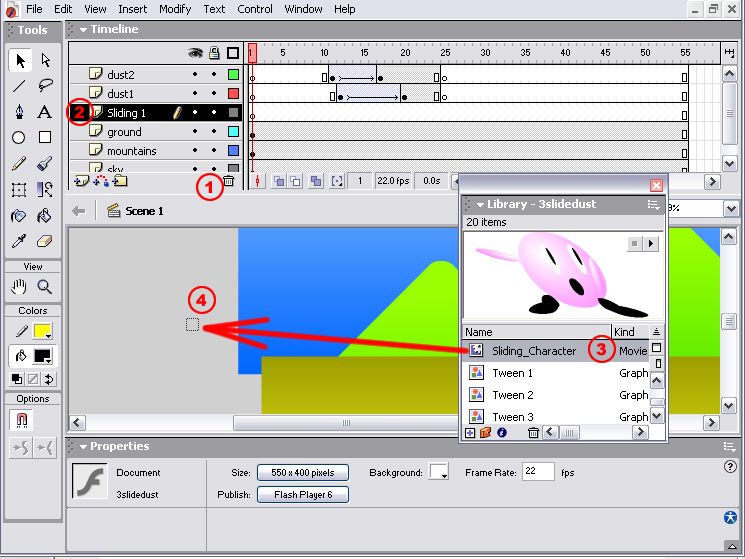The height and width of the screenshot is (559, 745).
Task: Choose the Eraser tool
Action: [45, 241]
